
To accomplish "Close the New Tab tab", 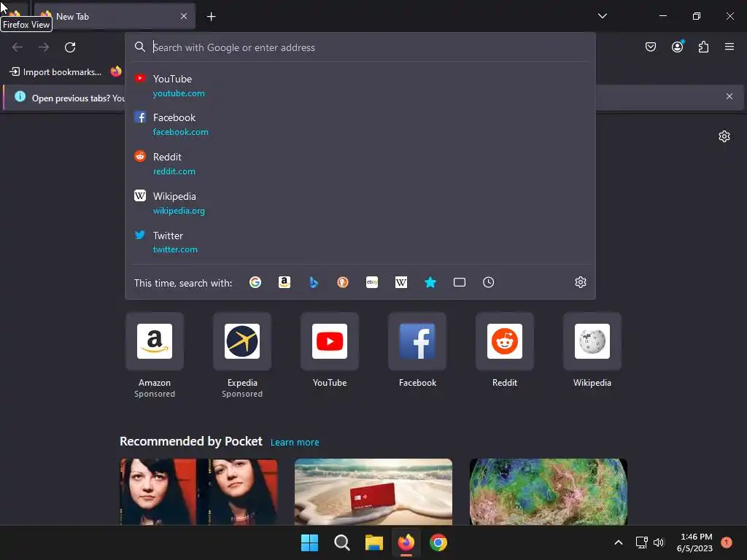I will tap(183, 16).
